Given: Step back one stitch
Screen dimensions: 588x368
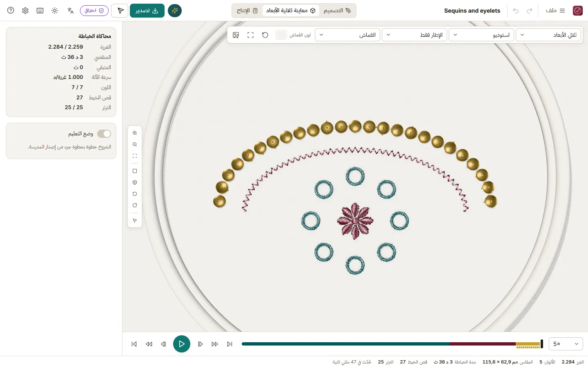Looking at the screenshot, I should coord(163,344).
